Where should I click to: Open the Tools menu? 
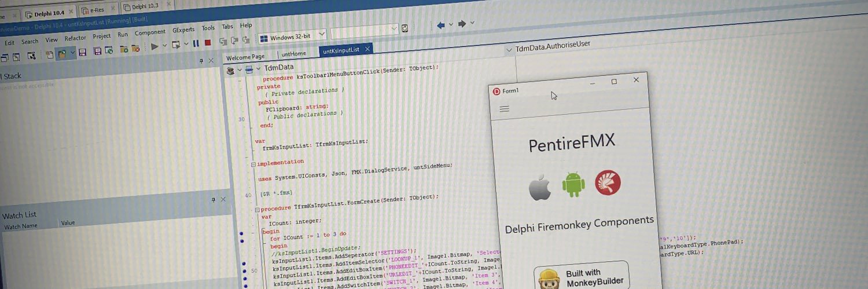click(208, 28)
